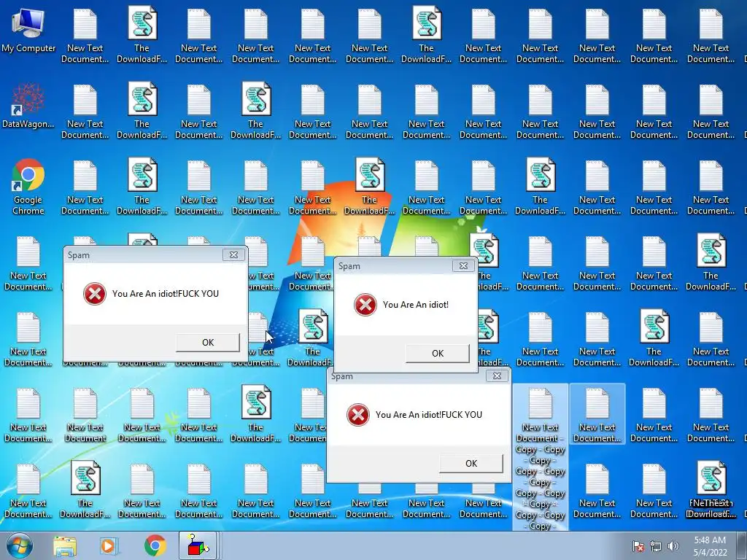Click the "Spam" title of the "You Are An idiot!" dialog
The height and width of the screenshot is (560, 747).
349,265
